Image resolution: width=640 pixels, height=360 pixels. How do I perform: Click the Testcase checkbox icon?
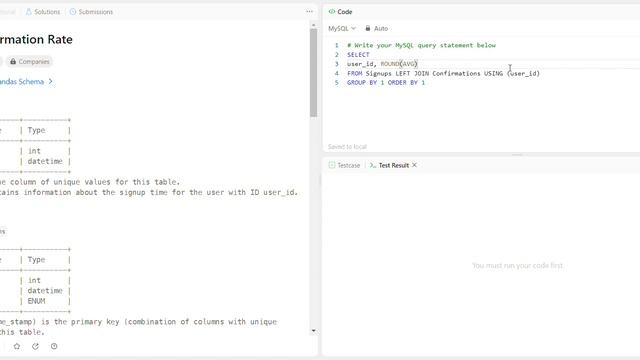pyautogui.click(x=332, y=165)
